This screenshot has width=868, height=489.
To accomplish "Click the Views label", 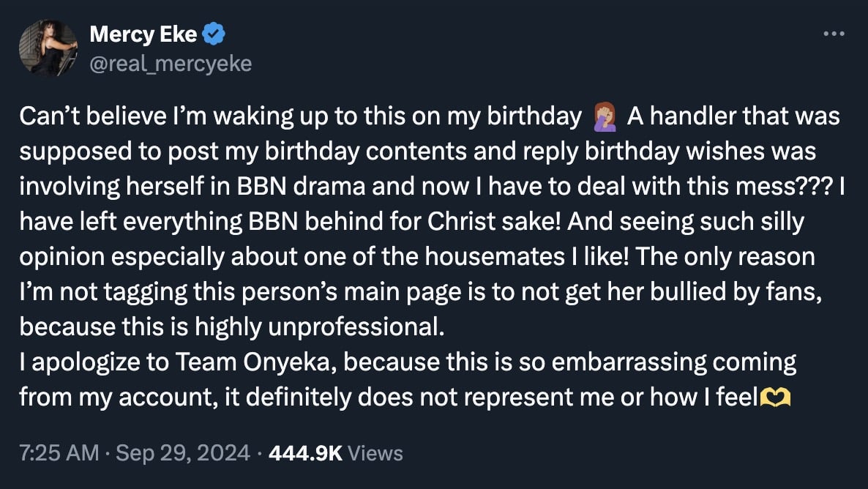I will tap(375, 453).
